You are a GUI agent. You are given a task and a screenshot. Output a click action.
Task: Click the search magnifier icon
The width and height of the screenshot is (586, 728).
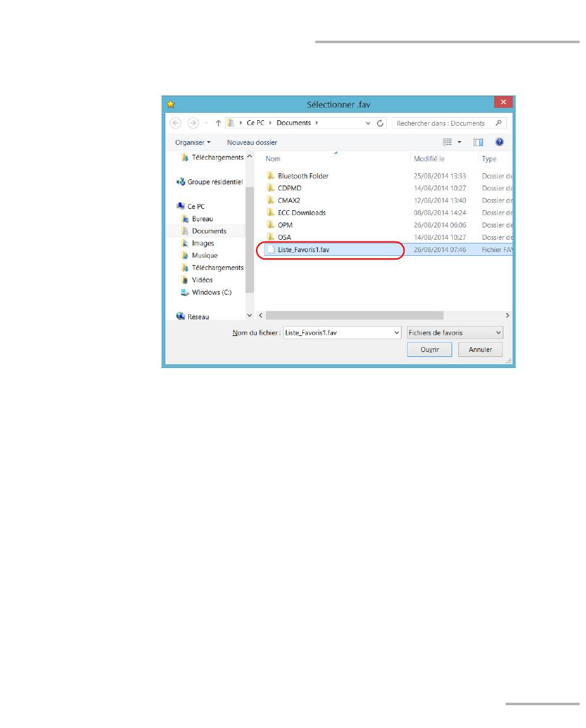tap(498, 123)
